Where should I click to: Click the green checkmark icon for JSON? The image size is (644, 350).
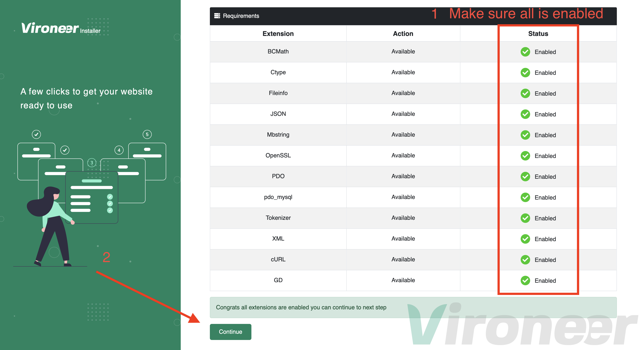[525, 114]
